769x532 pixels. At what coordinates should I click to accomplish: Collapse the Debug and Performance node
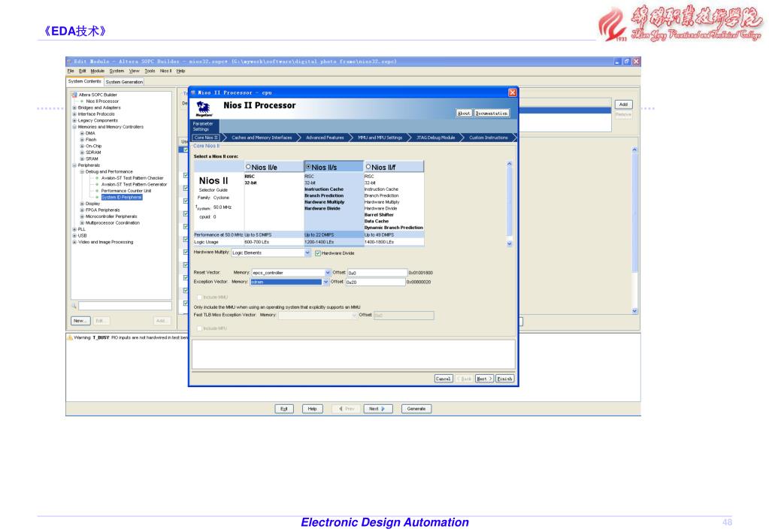tap(83, 172)
